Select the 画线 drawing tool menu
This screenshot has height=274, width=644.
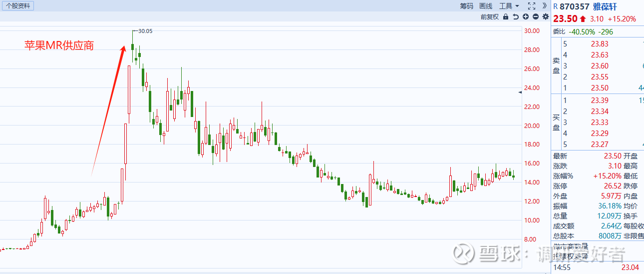pyautogui.click(x=486, y=6)
